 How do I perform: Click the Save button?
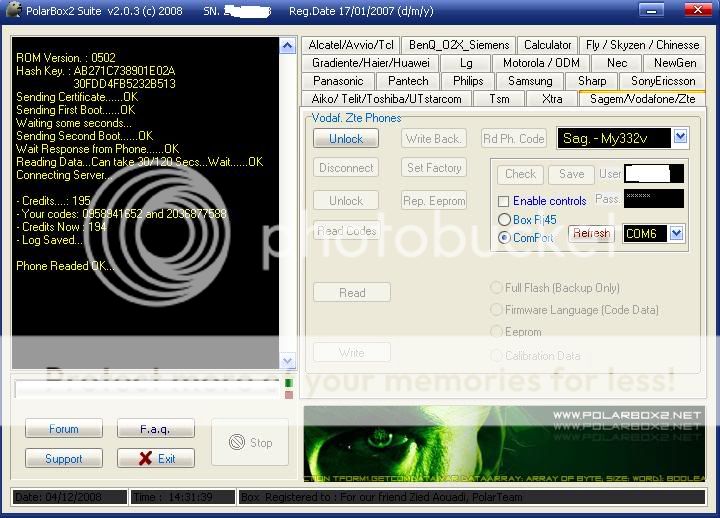pyautogui.click(x=571, y=174)
